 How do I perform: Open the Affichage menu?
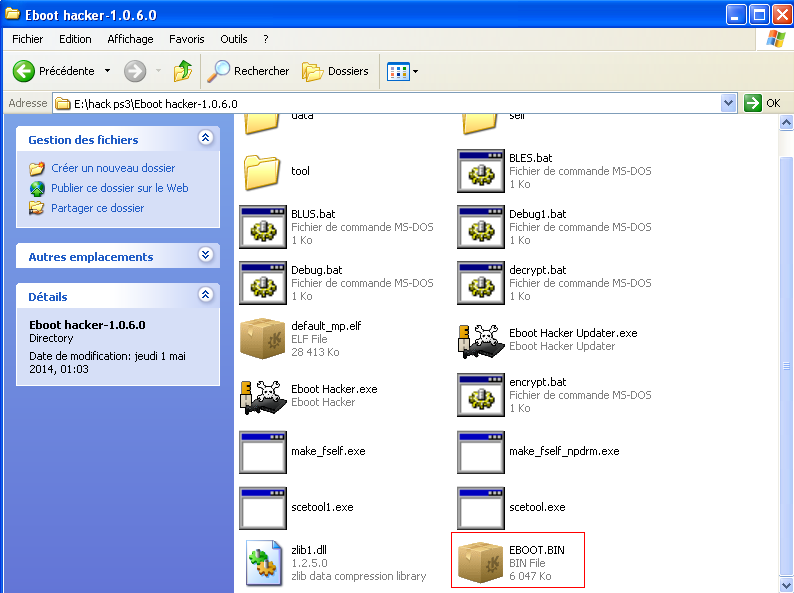tap(130, 39)
